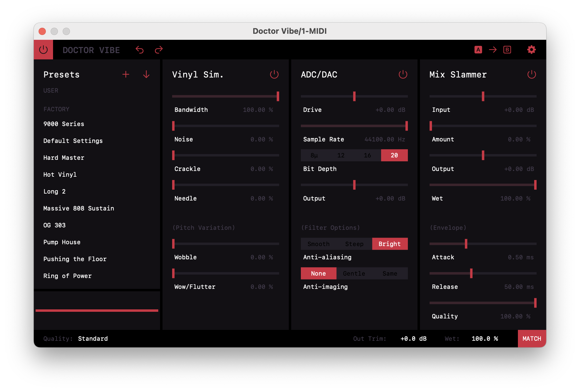The width and height of the screenshot is (580, 392).
Task: Open the Quality Standard selector
Action: pos(93,339)
